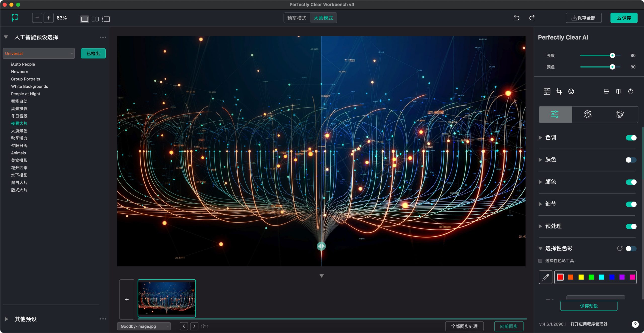The height and width of the screenshot is (333, 644).
Task: Switch to 精简模式 tab
Action: tap(297, 18)
